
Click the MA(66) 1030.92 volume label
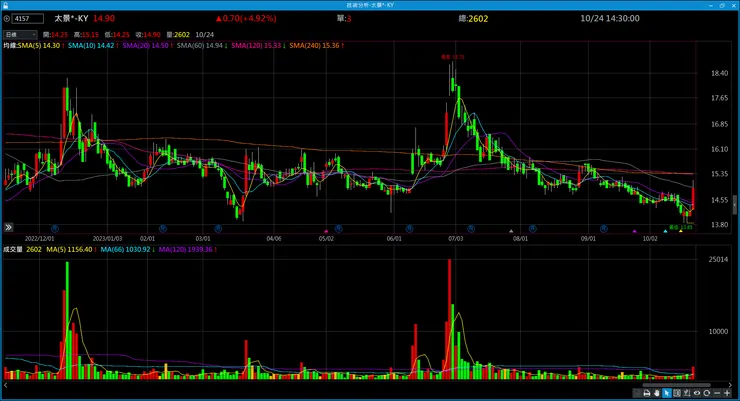125,250
